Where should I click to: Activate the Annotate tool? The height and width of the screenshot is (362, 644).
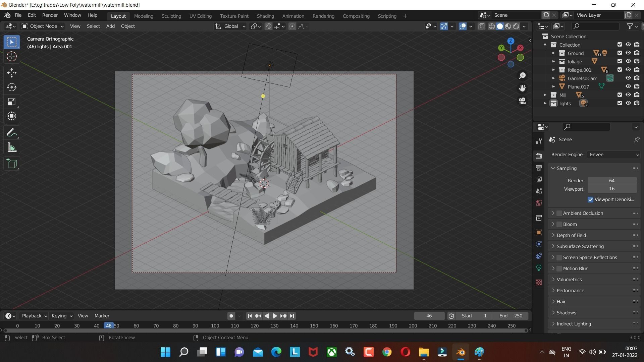pos(12,133)
